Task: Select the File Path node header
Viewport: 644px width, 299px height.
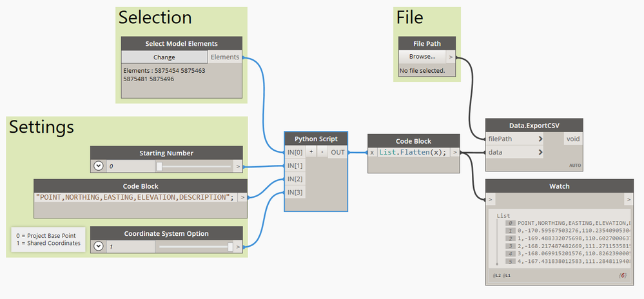Action: pyautogui.click(x=427, y=44)
